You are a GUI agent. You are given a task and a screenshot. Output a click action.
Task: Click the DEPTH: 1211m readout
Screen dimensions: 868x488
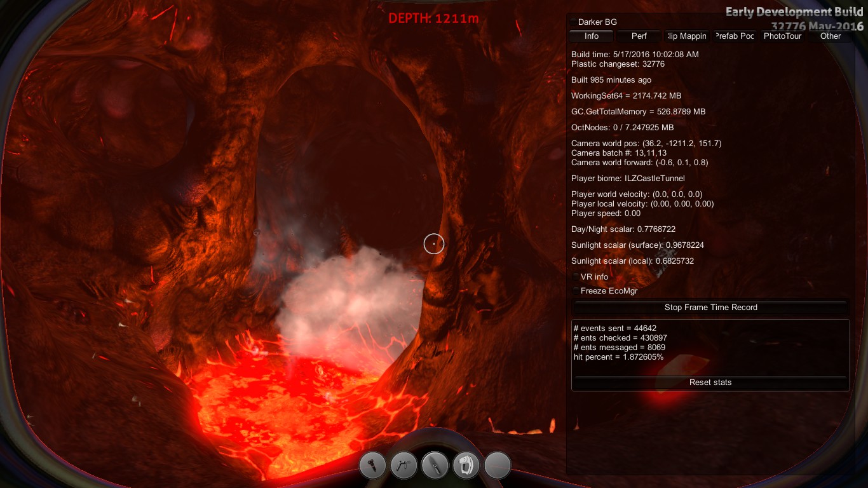434,18
